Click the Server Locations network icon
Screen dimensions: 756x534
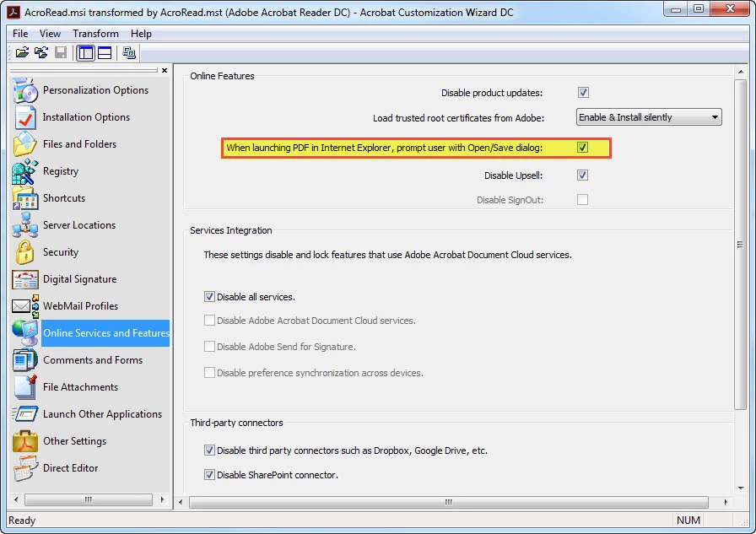click(x=25, y=225)
